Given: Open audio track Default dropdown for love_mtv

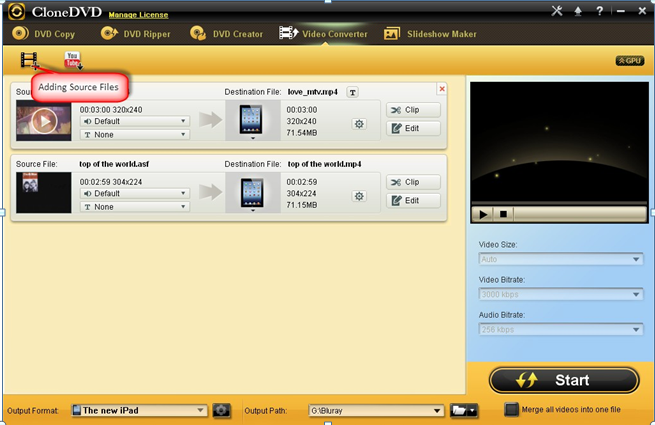Looking at the screenshot, I should tap(135, 121).
